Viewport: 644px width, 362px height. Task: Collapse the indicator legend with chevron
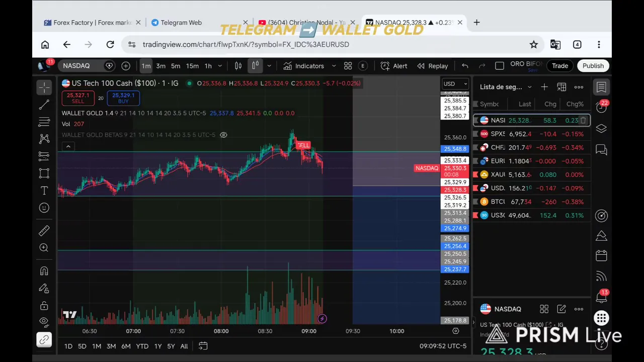(x=68, y=146)
